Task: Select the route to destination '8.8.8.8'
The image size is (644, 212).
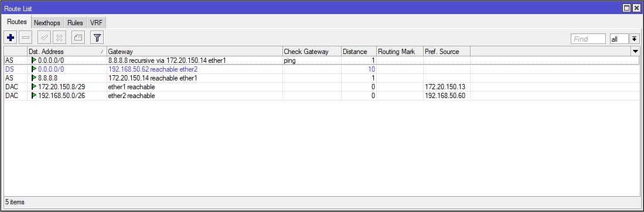Action: (322, 78)
